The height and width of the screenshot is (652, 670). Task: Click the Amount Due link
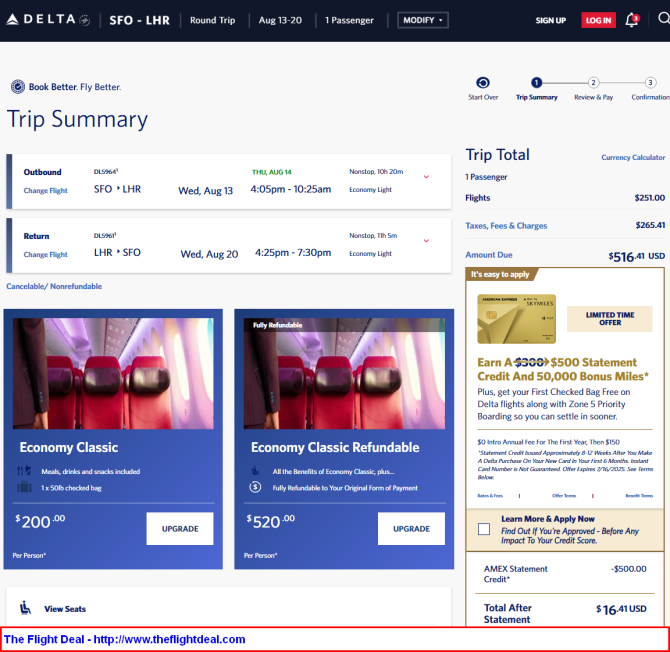point(488,255)
